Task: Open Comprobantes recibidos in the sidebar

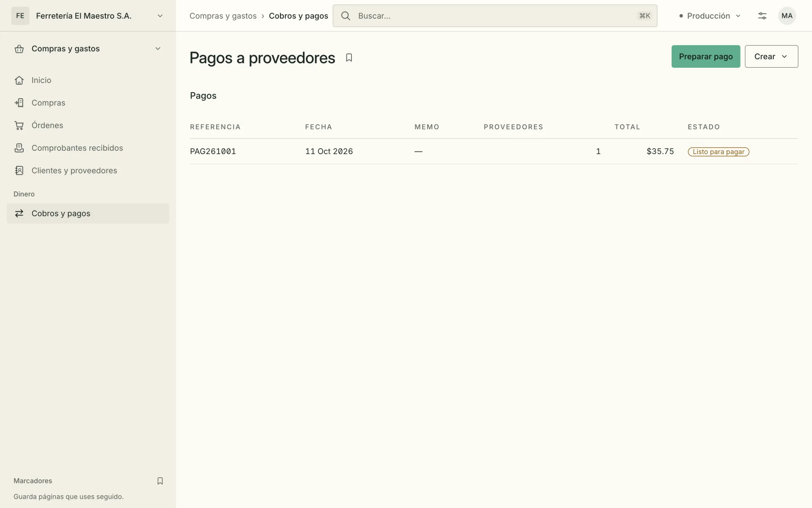Action: click(x=88, y=148)
